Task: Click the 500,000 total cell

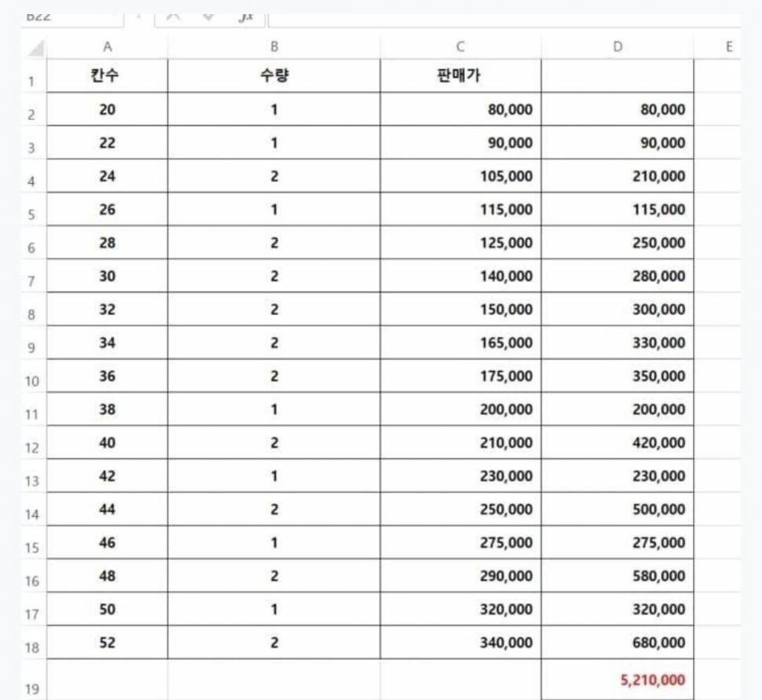Action: coord(617,509)
